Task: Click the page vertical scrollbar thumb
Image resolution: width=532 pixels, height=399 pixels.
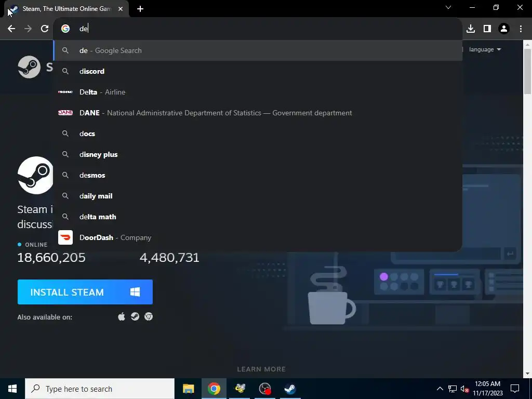Action: point(528,71)
